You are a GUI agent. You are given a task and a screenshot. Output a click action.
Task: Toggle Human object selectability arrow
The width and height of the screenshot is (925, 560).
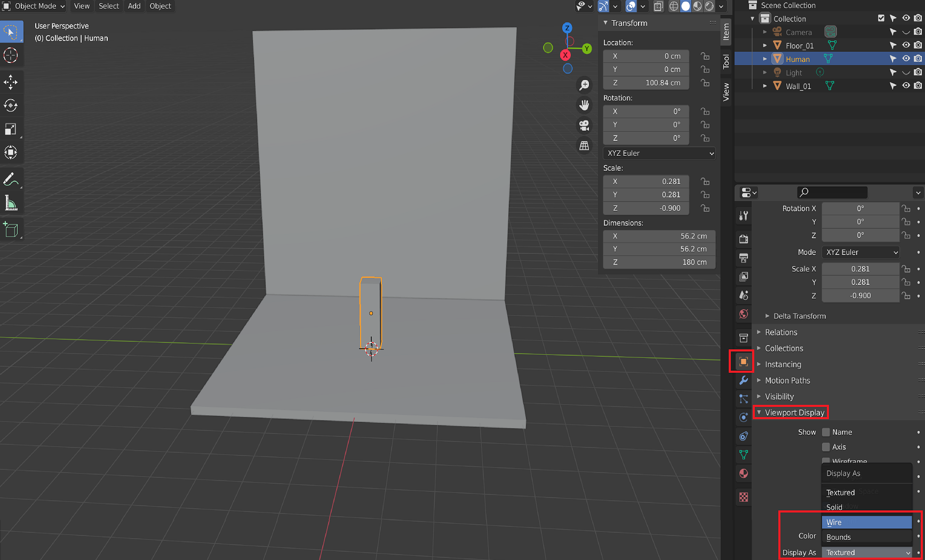click(893, 59)
